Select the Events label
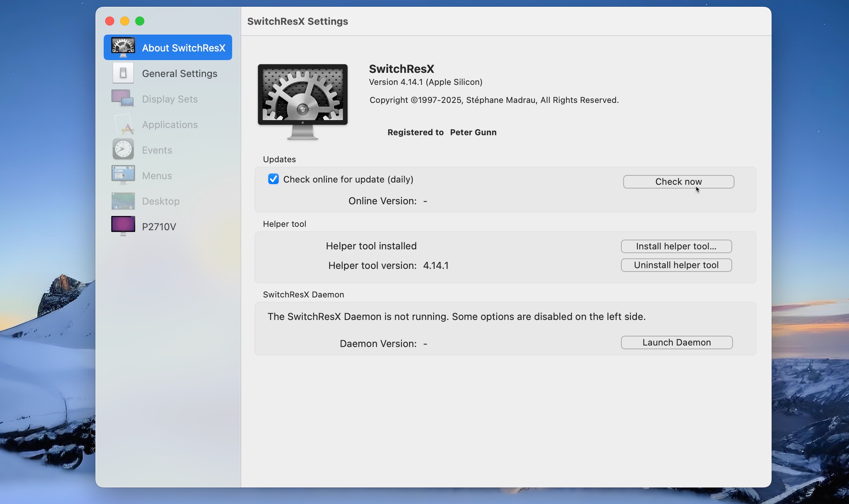 pyautogui.click(x=157, y=150)
